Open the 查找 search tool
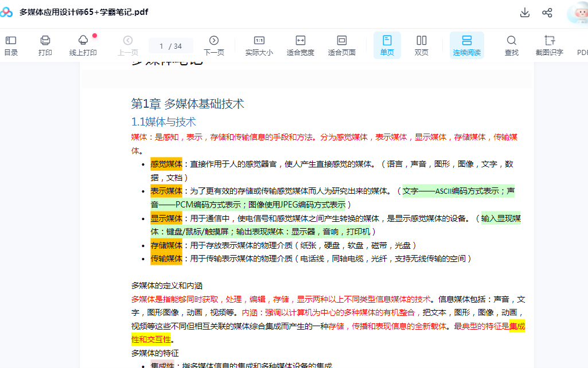 tap(512, 45)
